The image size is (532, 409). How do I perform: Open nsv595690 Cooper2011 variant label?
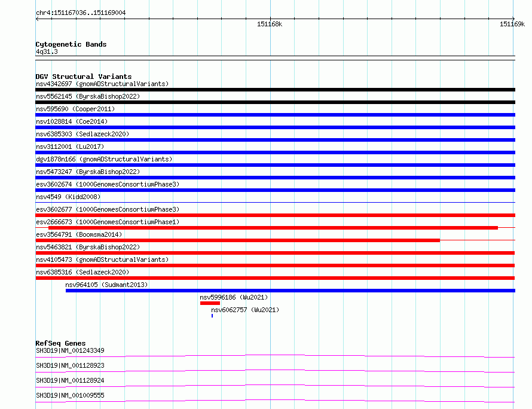(x=75, y=109)
